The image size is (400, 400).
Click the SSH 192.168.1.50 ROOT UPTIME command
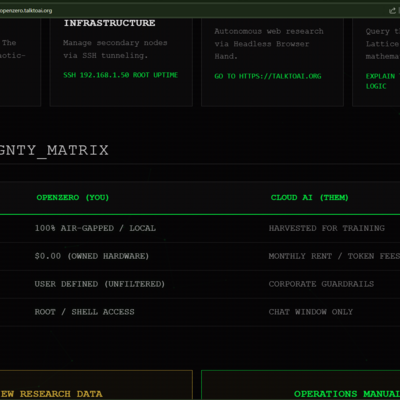[120, 75]
